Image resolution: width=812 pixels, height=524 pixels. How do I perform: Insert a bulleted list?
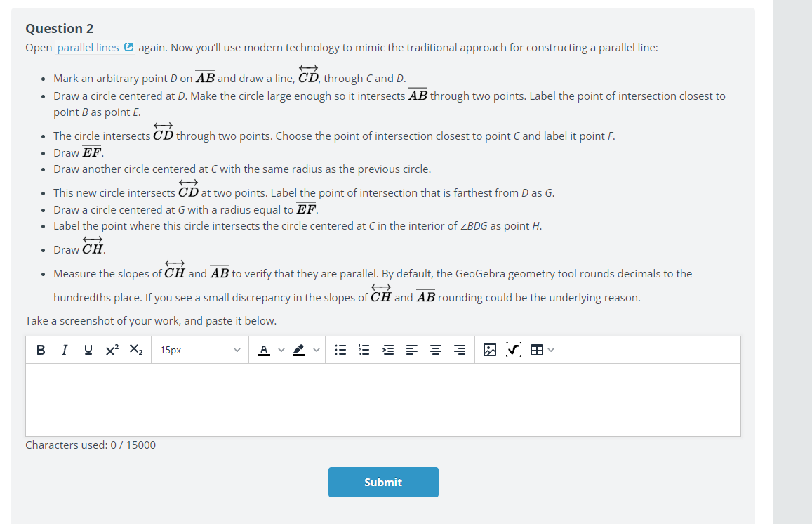pos(340,350)
